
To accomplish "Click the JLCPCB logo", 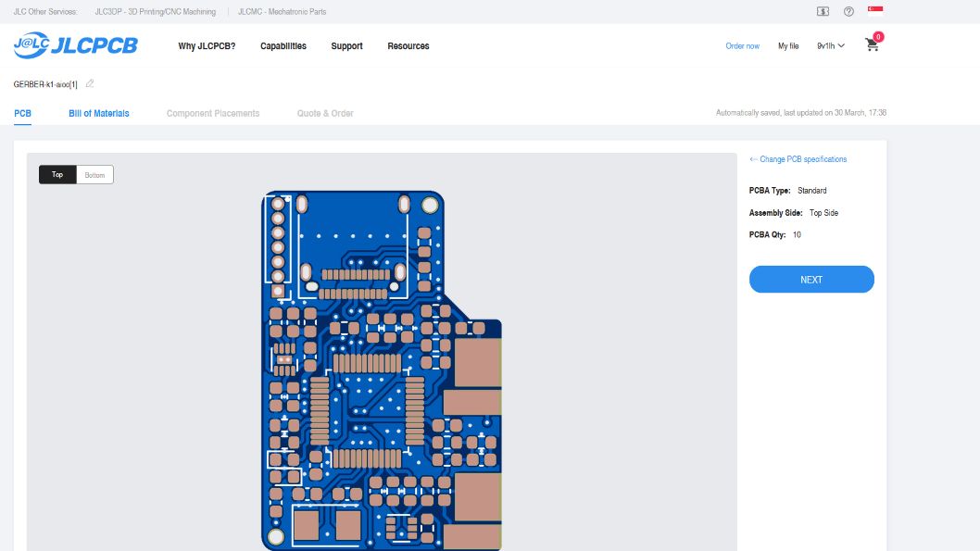I will click(75, 45).
